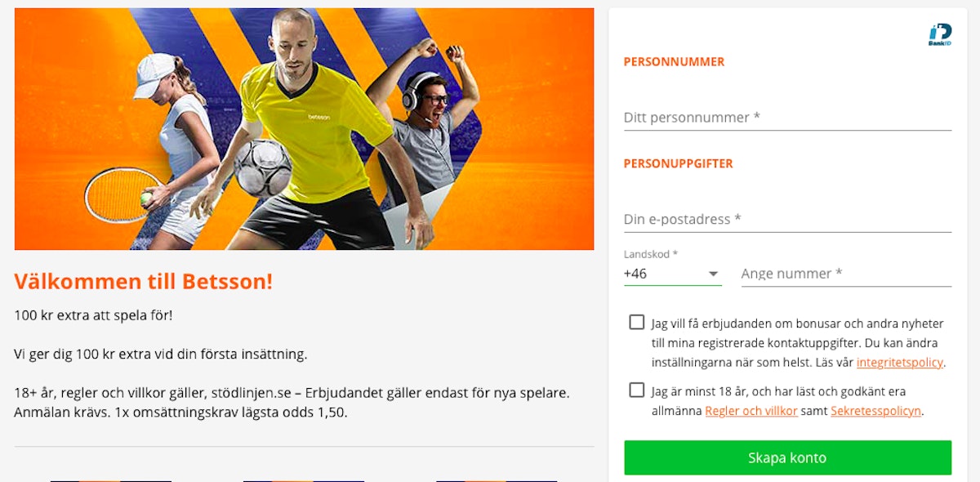The height and width of the screenshot is (482, 980).
Task: Open the Regler och villkor link
Action: pos(751,411)
